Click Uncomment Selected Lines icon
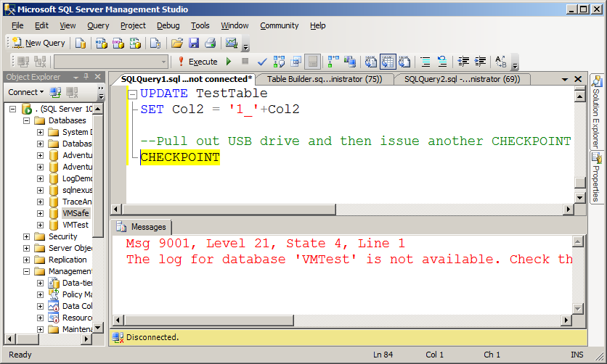Screen dimensions: 607x364 [x=442, y=62]
